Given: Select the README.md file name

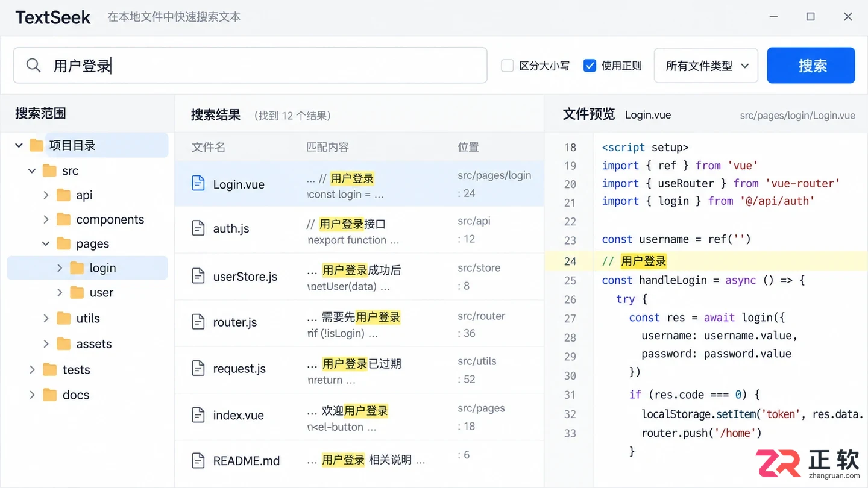Looking at the screenshot, I should [247, 461].
